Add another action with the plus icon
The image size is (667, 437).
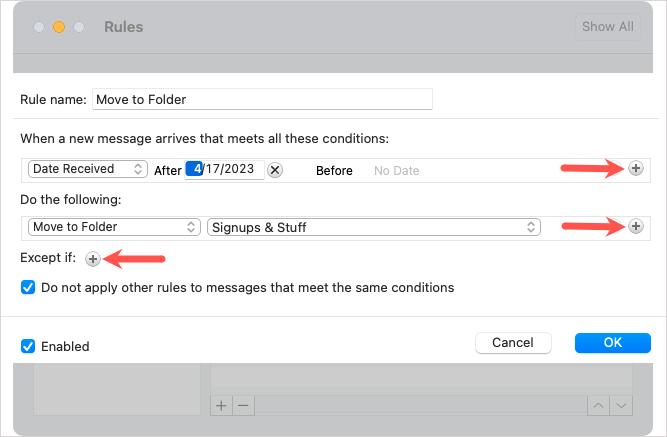(635, 227)
